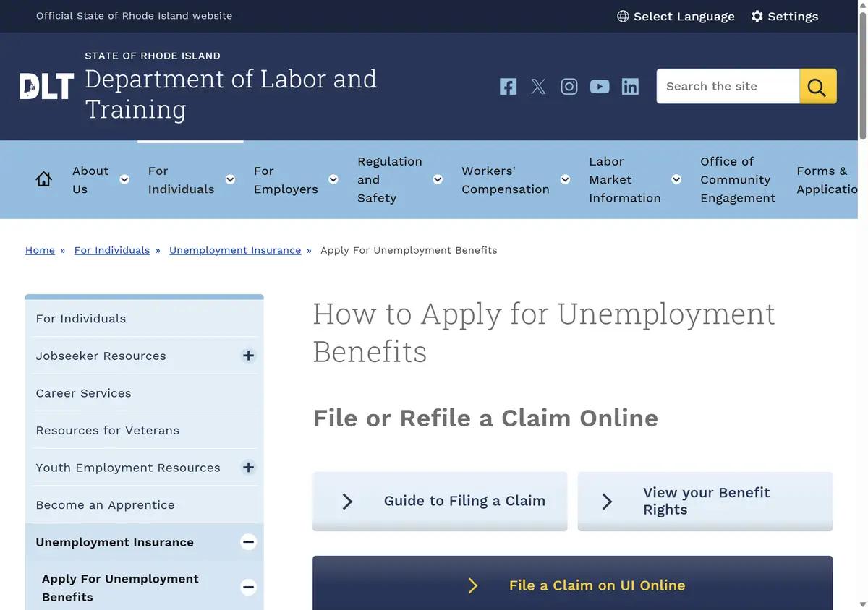
Task: Open the Workers' Compensation menu item
Action: (x=506, y=180)
